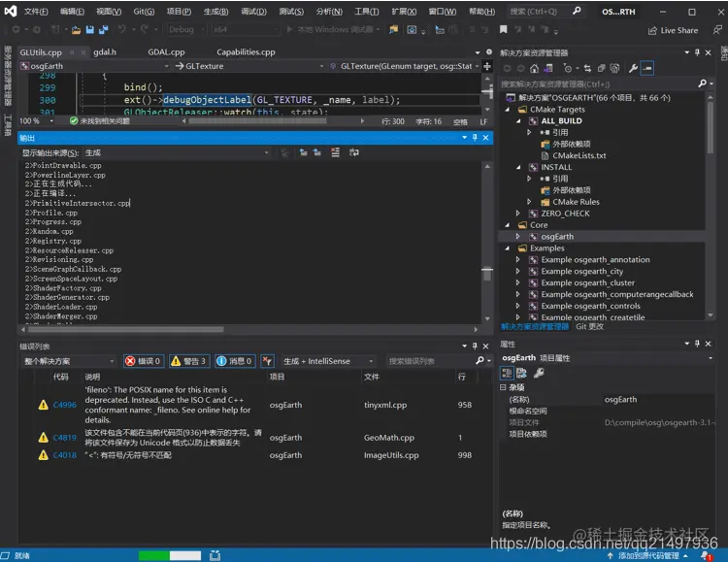The height and width of the screenshot is (562, 728).
Task: Click the Open File folder icon in toolbar
Action: pyautogui.click(x=76, y=30)
